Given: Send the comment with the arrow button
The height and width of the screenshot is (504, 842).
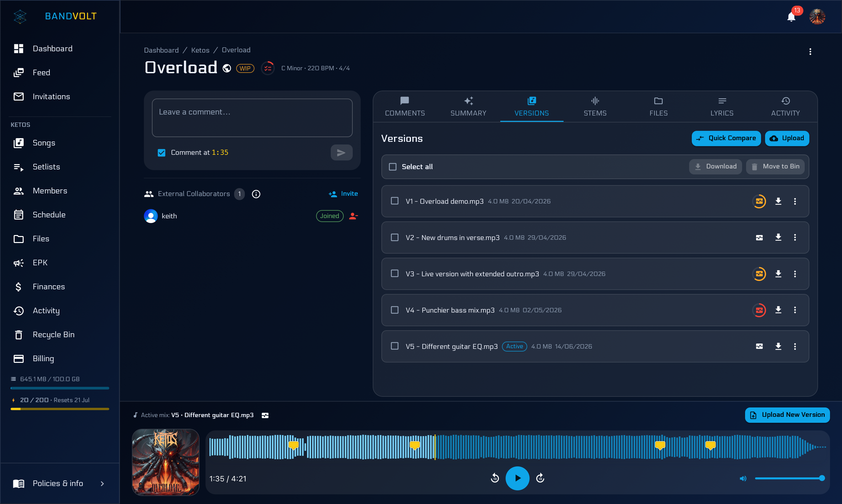Looking at the screenshot, I should coord(341,153).
